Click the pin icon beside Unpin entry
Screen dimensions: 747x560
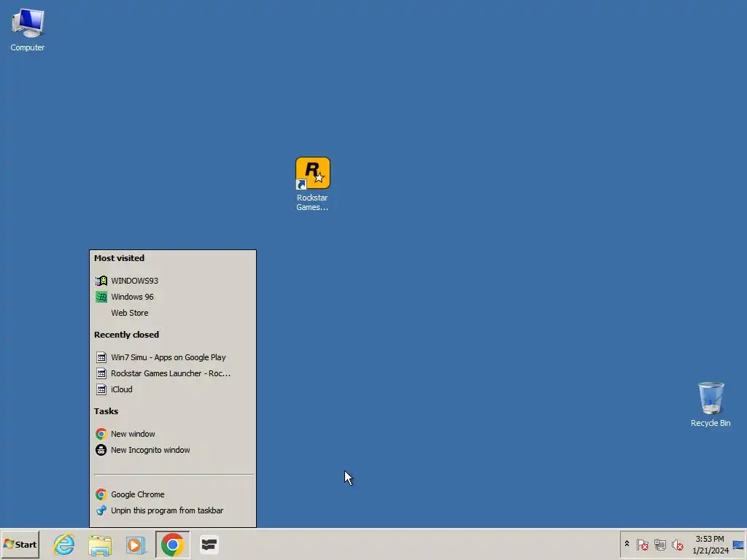click(x=101, y=510)
